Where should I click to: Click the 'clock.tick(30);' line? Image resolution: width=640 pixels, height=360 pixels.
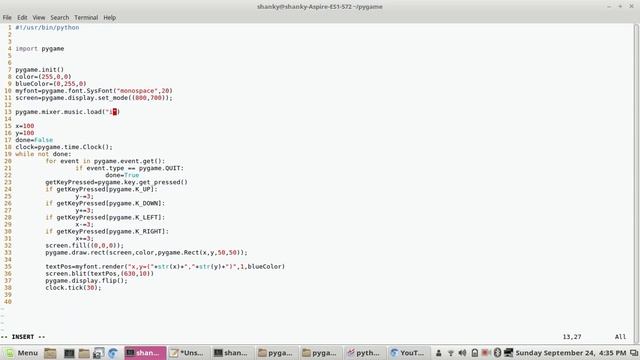coord(73,288)
